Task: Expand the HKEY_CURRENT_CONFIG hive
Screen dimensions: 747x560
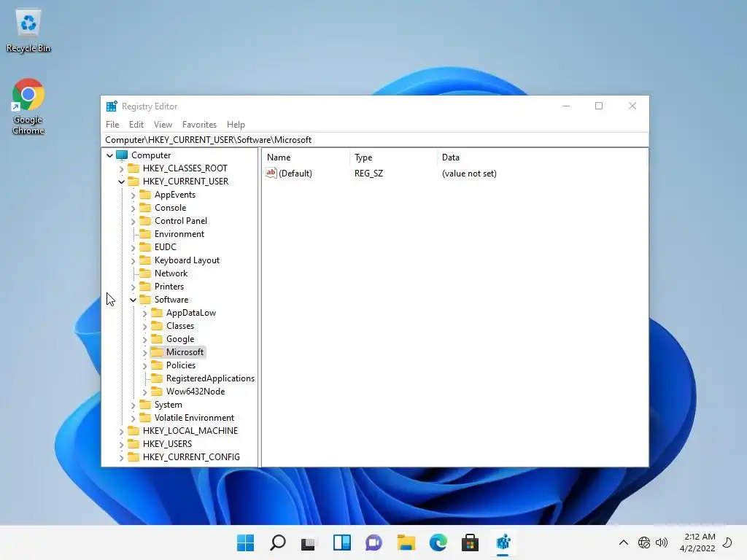Action: (122, 457)
